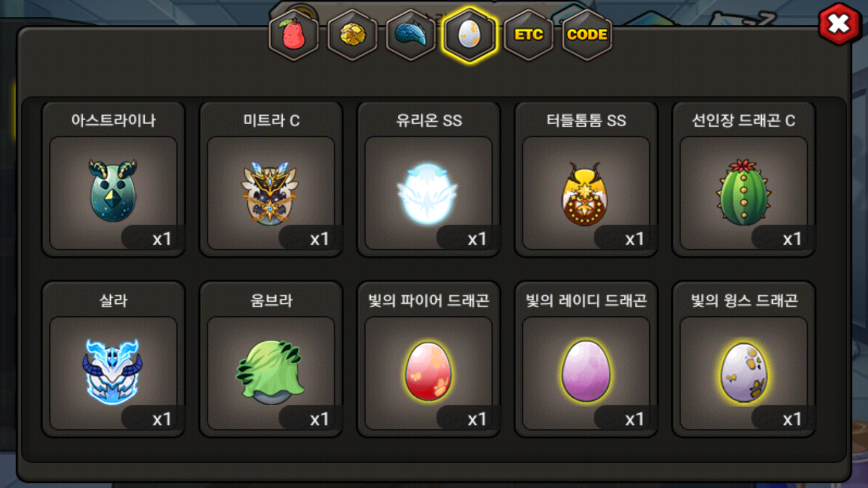Switch to the ETC tab

(x=528, y=35)
